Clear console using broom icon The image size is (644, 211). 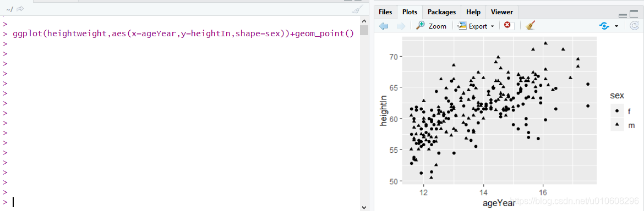click(x=358, y=9)
